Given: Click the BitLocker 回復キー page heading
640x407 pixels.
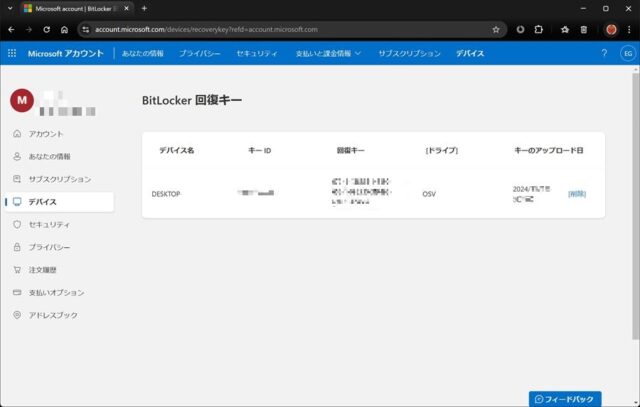Looking at the screenshot, I should tap(192, 100).
